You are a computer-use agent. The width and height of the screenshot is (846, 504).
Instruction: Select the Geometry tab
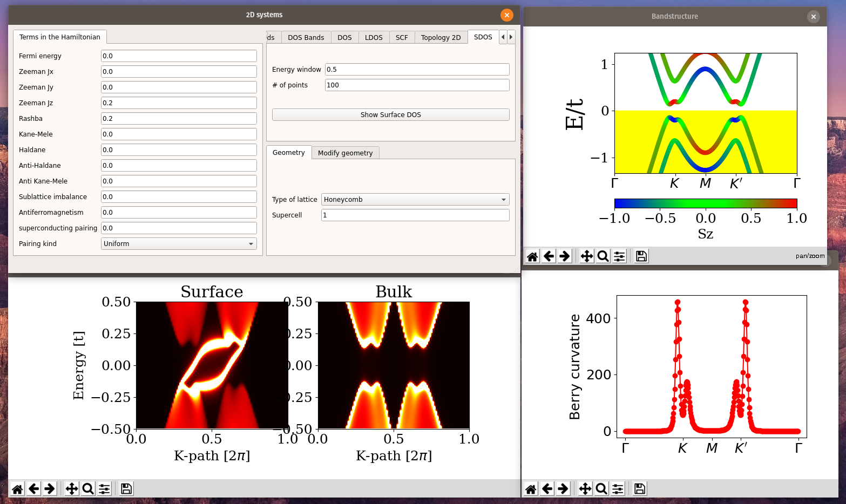point(288,153)
